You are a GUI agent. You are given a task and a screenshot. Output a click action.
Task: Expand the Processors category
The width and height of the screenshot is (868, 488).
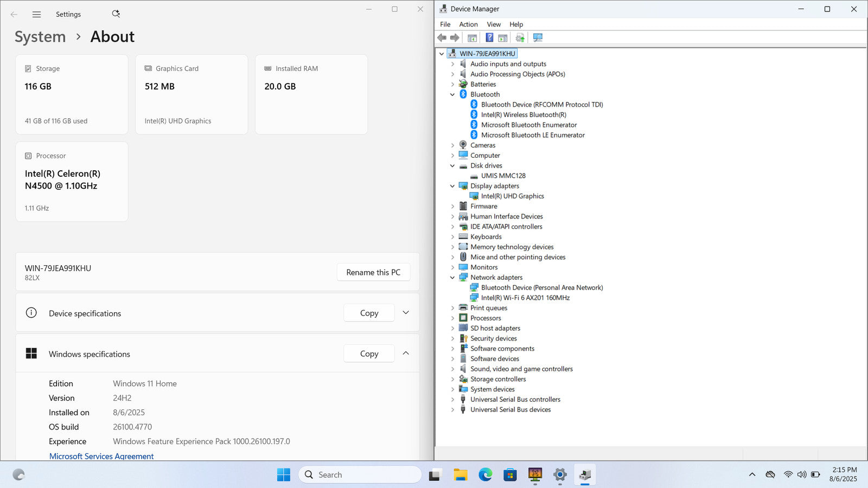click(452, 318)
